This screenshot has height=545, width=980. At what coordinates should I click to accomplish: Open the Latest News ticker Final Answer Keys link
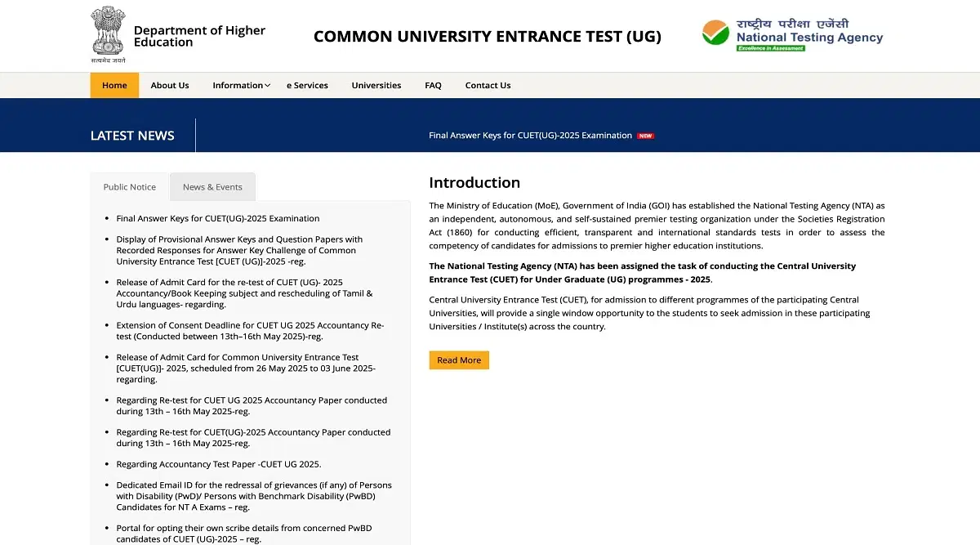coord(530,136)
